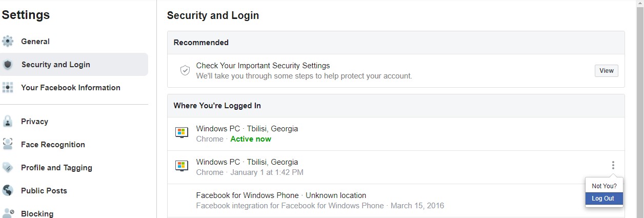The image size is (644, 218).
Task: Click the Windows PC icon for active session
Action: [182, 133]
